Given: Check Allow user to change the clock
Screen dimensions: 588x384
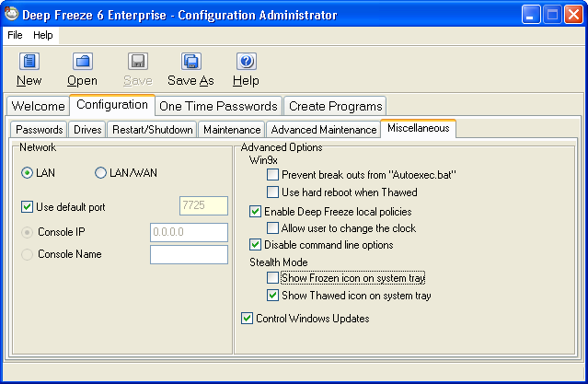Looking at the screenshot, I should pyautogui.click(x=272, y=228).
